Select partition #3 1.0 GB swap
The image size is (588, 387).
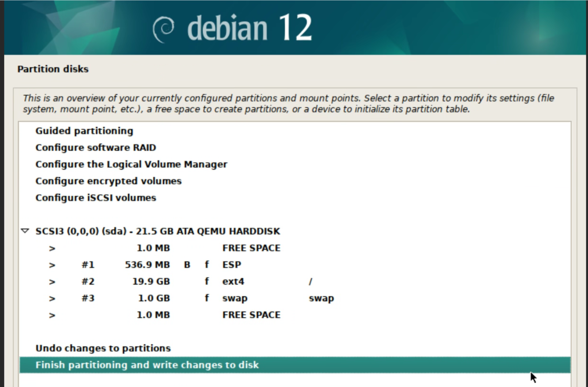point(295,298)
